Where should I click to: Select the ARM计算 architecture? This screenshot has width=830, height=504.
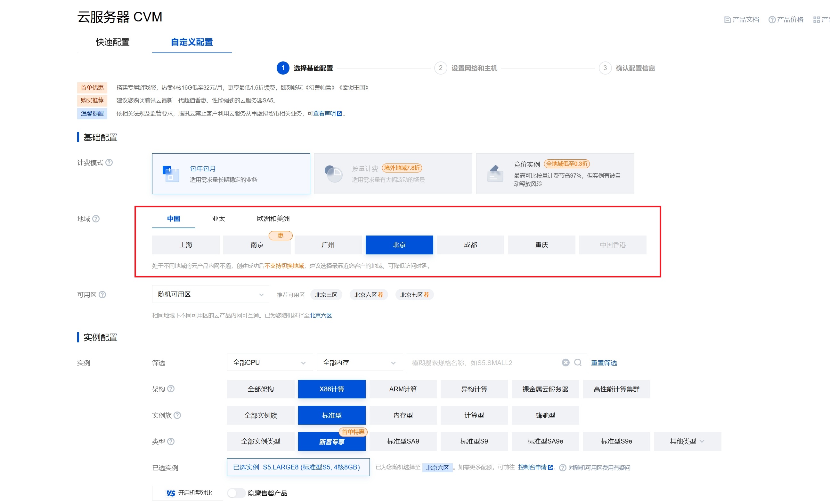pyautogui.click(x=403, y=389)
